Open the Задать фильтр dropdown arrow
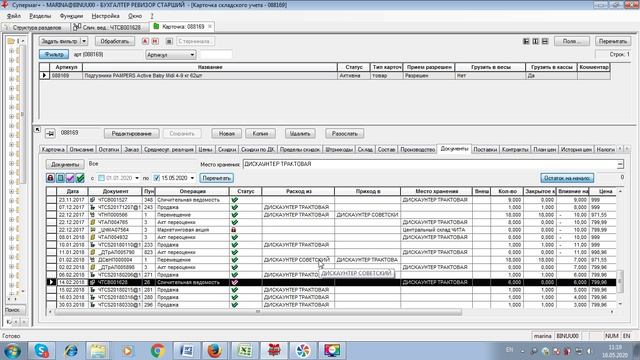This screenshot has width=640, height=360. tap(84, 41)
